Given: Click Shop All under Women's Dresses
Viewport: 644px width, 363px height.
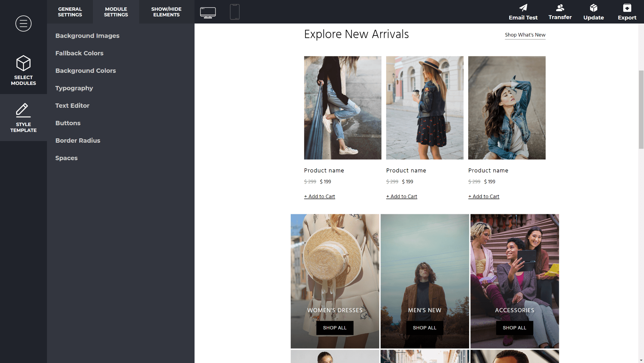Looking at the screenshot, I should point(335,328).
